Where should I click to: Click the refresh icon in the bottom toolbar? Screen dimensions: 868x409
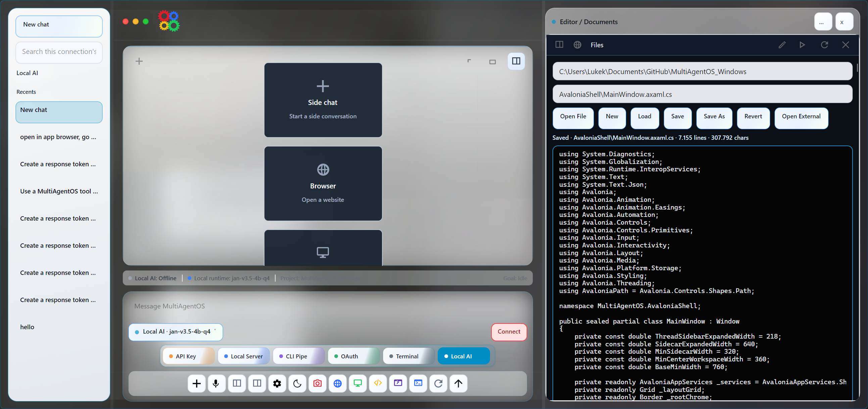438,383
